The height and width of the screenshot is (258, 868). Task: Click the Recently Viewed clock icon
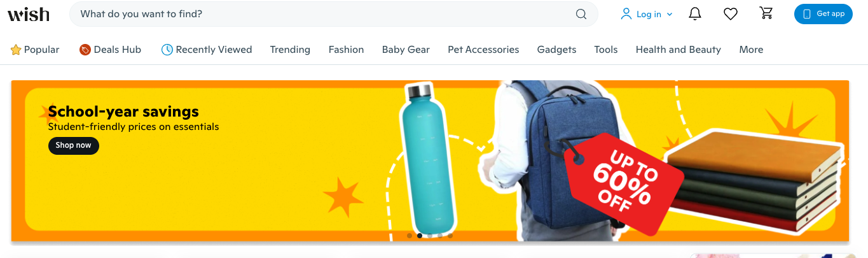pos(167,50)
